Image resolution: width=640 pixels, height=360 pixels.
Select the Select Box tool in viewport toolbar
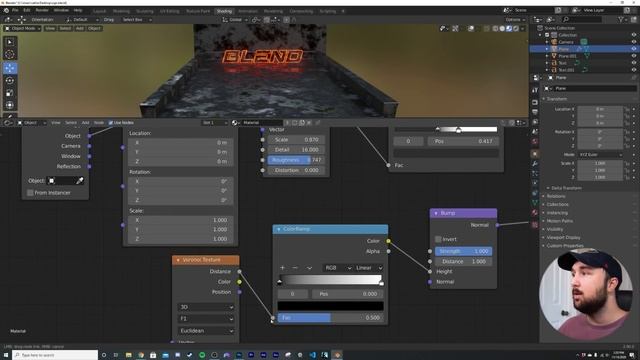[10, 42]
